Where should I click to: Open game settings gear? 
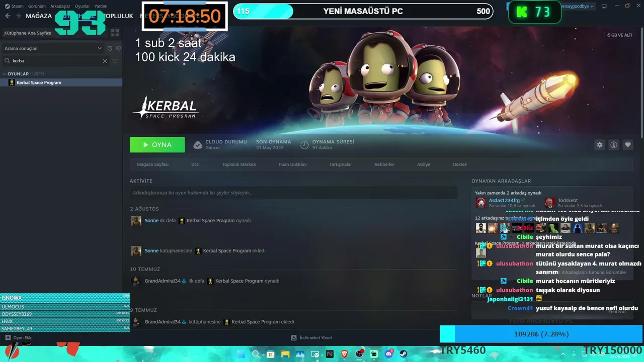[x=599, y=145]
